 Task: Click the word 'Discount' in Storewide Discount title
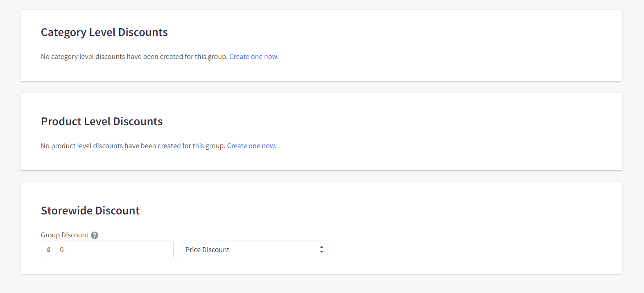[x=118, y=211]
